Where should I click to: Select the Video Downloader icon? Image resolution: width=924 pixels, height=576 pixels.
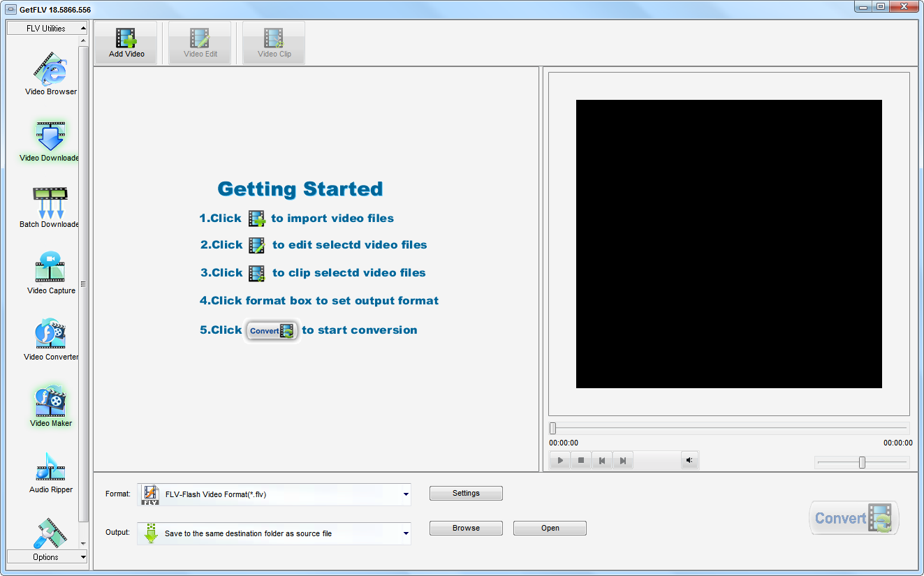(50, 140)
